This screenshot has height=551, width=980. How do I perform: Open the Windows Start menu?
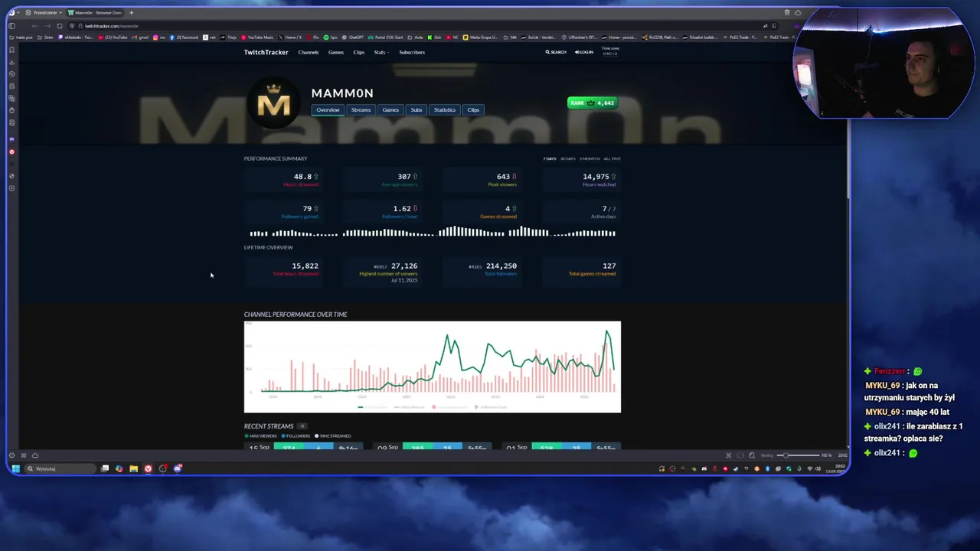tap(15, 468)
